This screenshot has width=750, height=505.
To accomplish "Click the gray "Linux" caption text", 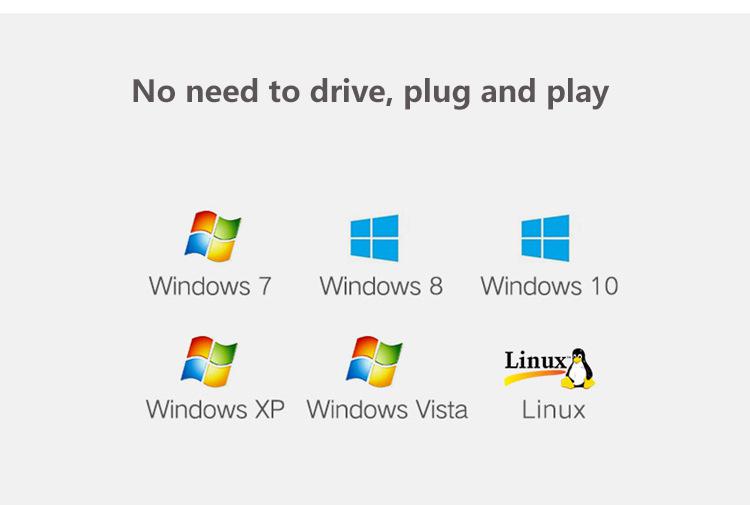I will [x=553, y=410].
